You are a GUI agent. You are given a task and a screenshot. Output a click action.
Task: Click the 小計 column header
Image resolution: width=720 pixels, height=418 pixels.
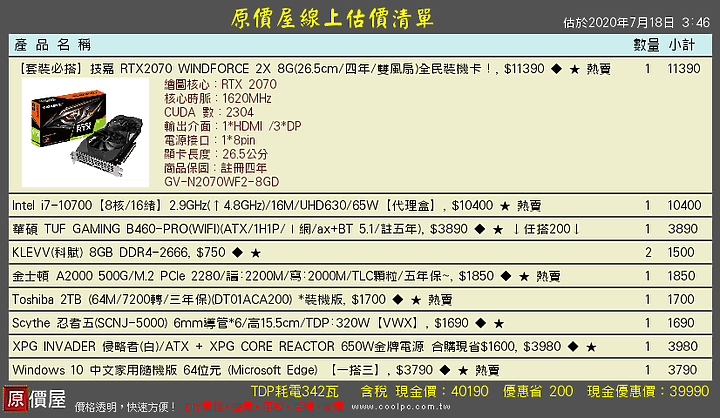coord(681,45)
